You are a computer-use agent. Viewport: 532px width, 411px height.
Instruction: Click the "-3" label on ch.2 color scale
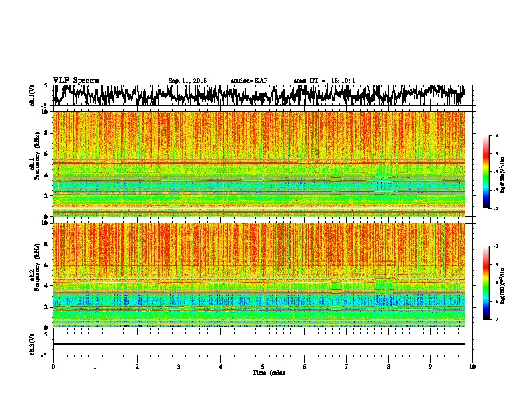(496, 246)
